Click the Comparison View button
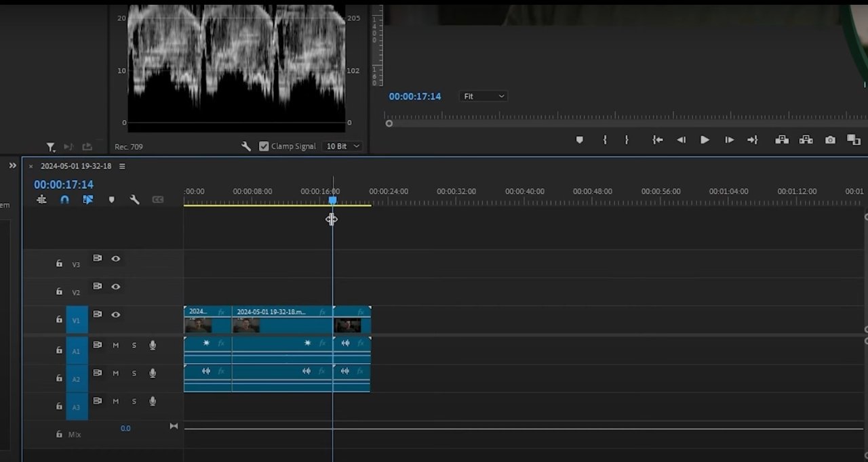868x462 pixels. [854, 140]
